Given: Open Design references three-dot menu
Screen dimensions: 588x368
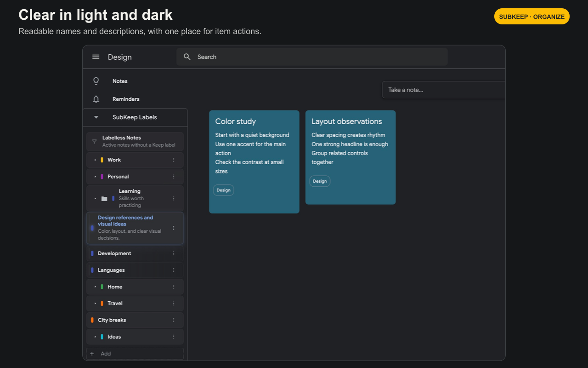Looking at the screenshot, I should tap(174, 228).
